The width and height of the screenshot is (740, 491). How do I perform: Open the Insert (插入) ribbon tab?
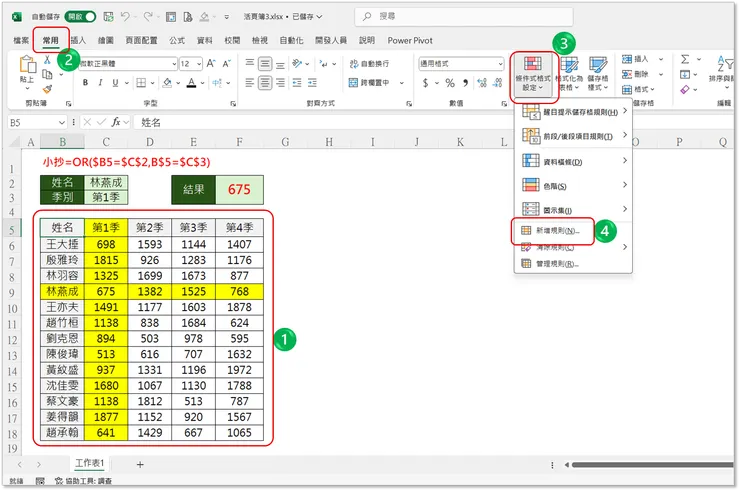tap(78, 40)
